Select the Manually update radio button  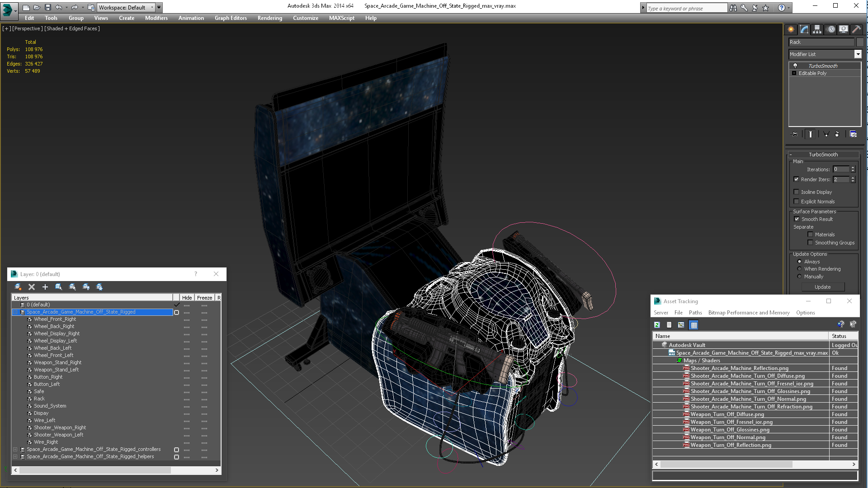pos(799,277)
